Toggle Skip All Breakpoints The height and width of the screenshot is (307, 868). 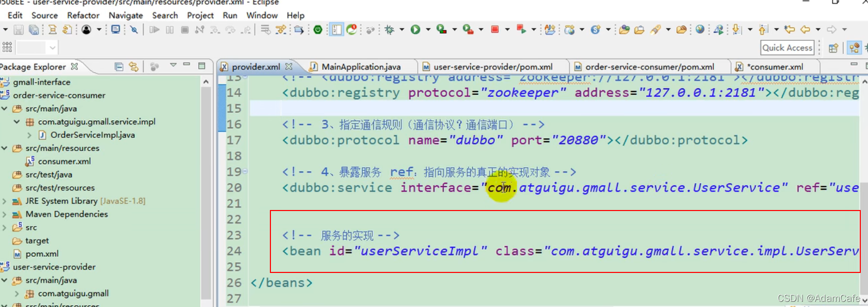pyautogui.click(x=134, y=30)
